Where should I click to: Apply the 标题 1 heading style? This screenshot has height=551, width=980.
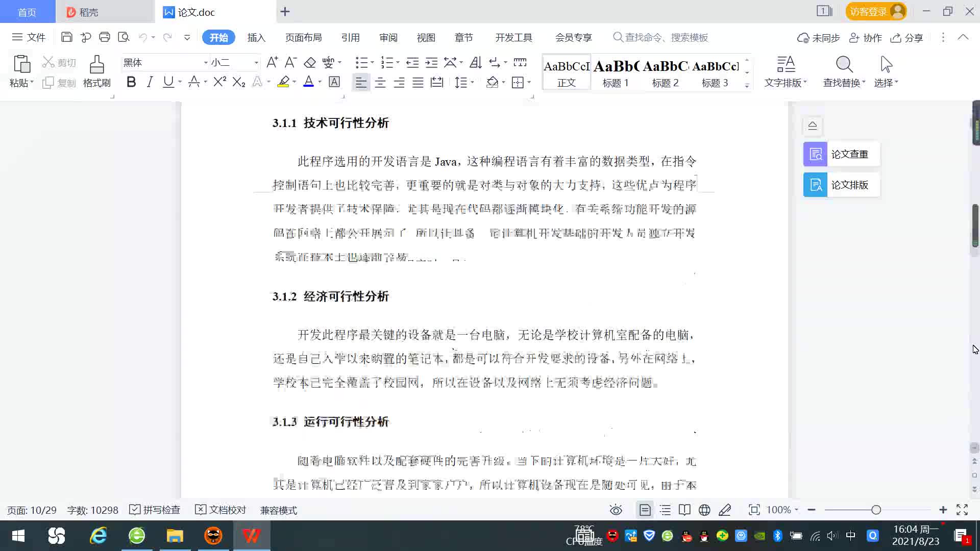(x=616, y=73)
